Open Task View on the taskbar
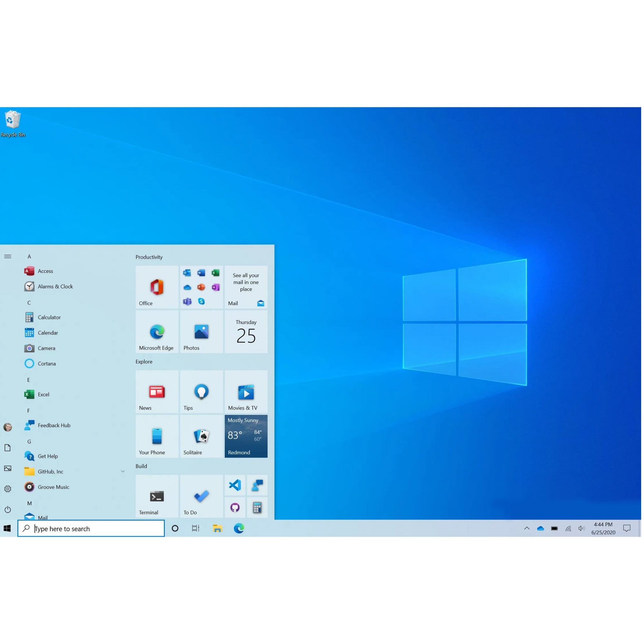 point(196,528)
